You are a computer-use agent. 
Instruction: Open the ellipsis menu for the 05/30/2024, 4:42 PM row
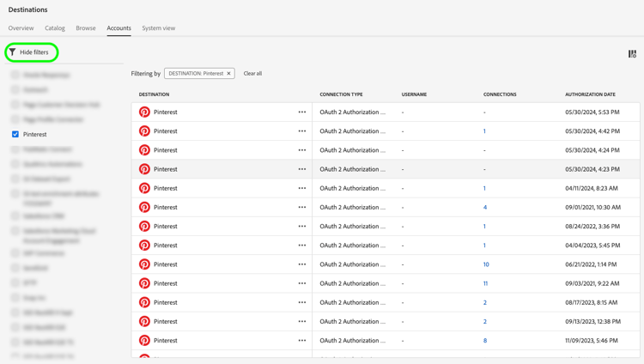tap(302, 131)
